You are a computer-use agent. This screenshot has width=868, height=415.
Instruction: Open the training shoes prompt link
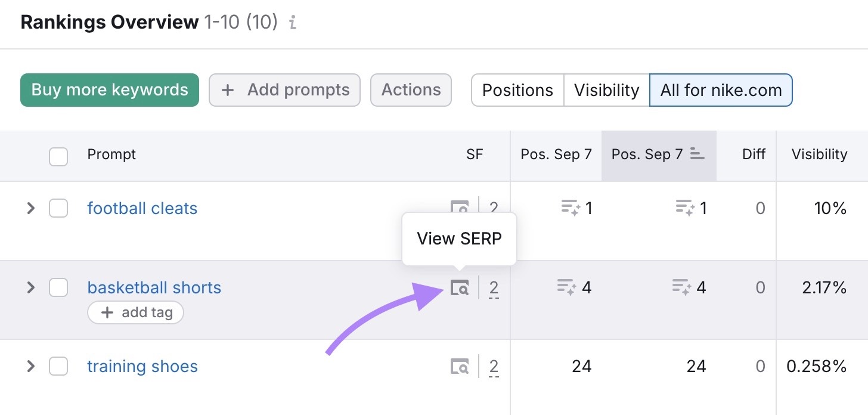[x=142, y=366]
